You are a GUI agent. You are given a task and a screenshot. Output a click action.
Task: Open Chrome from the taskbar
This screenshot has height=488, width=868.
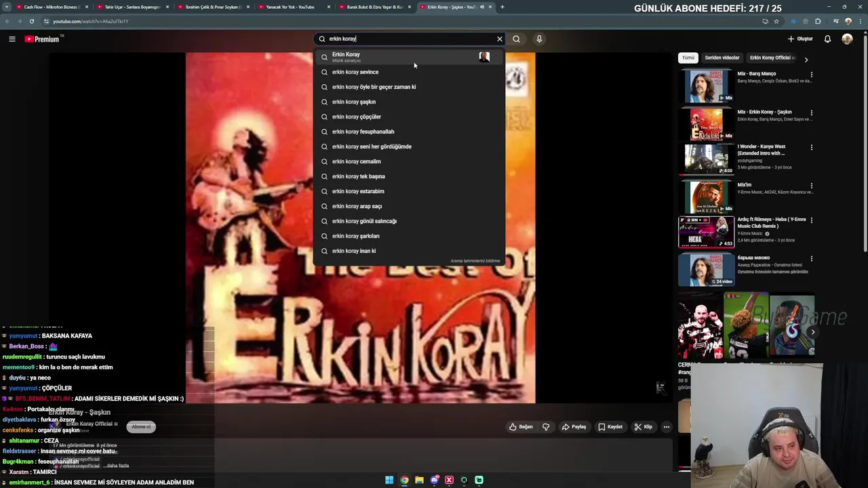(404, 480)
